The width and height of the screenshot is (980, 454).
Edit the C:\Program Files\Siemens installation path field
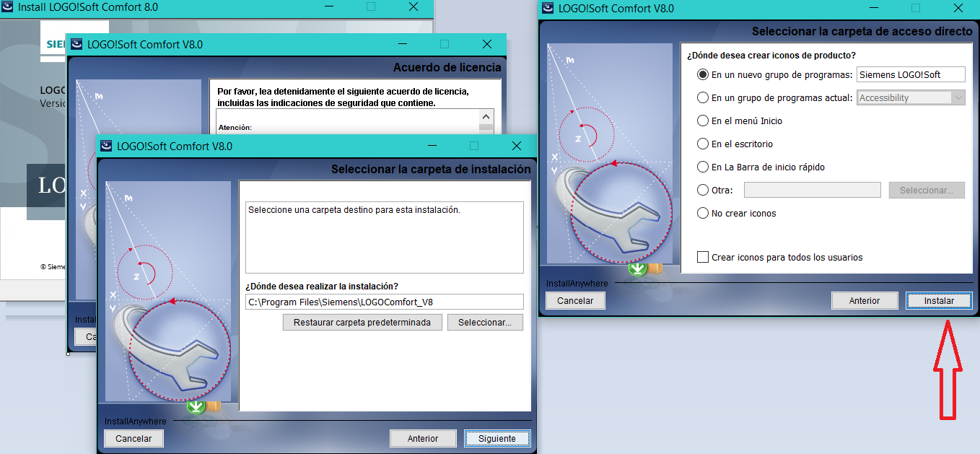[385, 302]
